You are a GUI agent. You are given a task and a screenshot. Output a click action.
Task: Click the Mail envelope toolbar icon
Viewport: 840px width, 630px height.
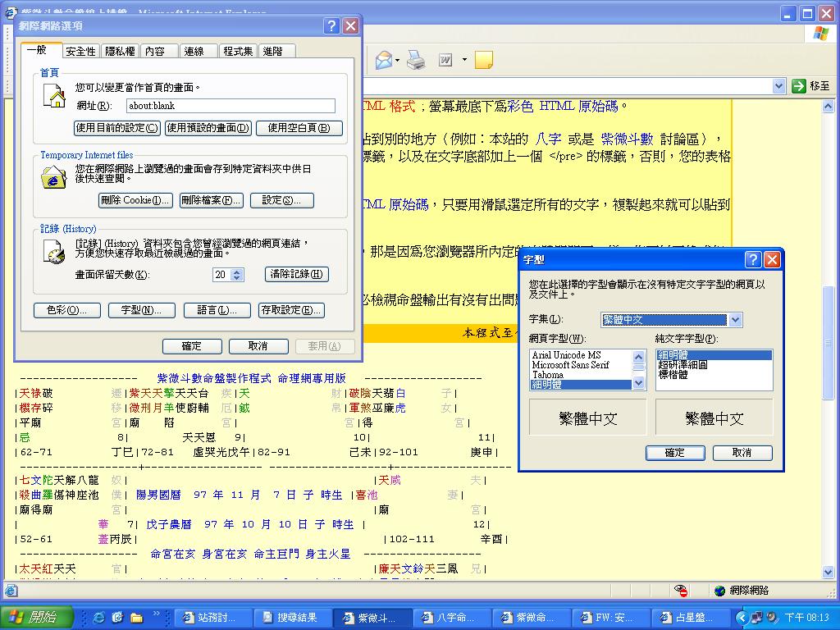pyautogui.click(x=382, y=60)
